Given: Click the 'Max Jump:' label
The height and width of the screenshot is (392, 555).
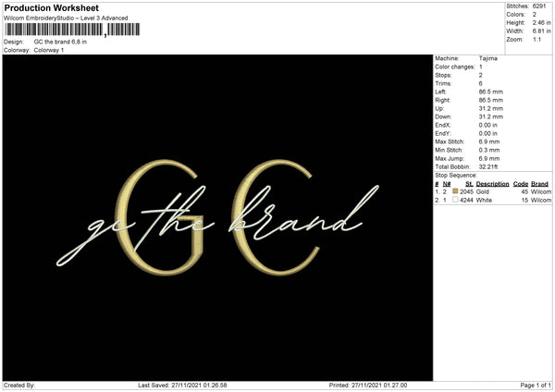Looking at the screenshot, I should [450, 158].
